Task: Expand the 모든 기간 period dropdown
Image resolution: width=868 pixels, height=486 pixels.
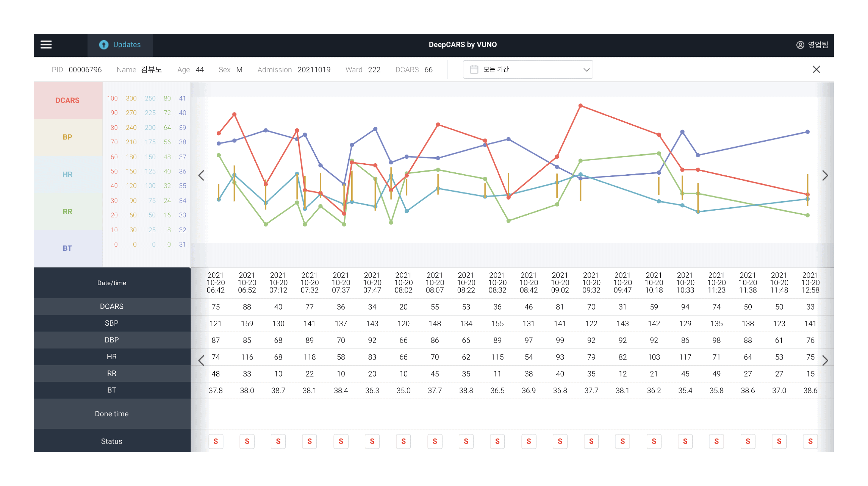Action: [x=586, y=70]
